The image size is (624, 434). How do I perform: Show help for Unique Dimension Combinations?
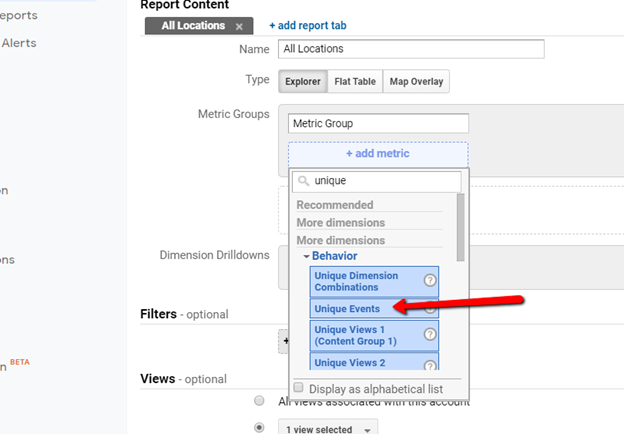[430, 280]
